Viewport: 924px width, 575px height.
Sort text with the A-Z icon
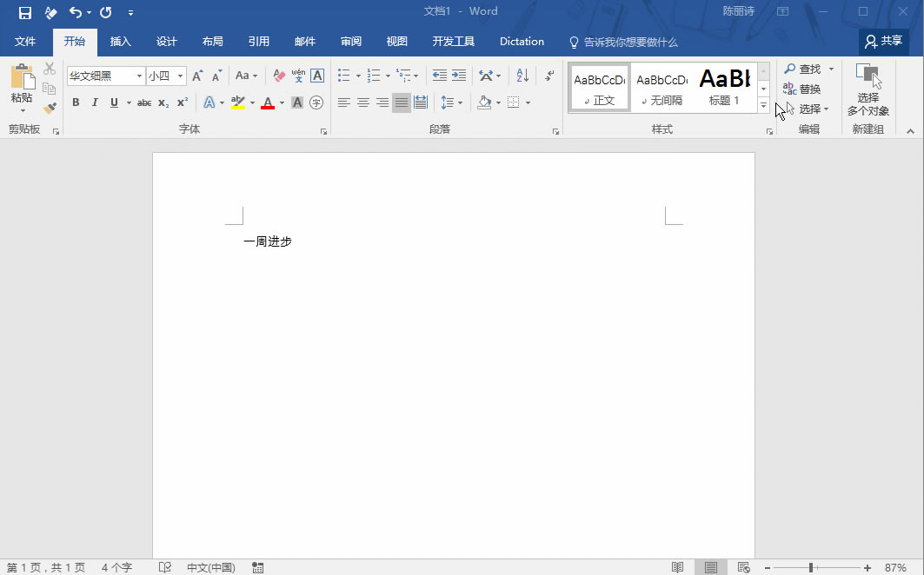coord(522,76)
